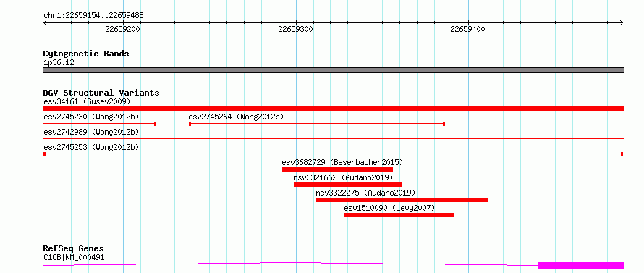644x273 pixels.
Task: Open the nsv3321662 (Audano2019) red bar
Action: tap(347, 185)
